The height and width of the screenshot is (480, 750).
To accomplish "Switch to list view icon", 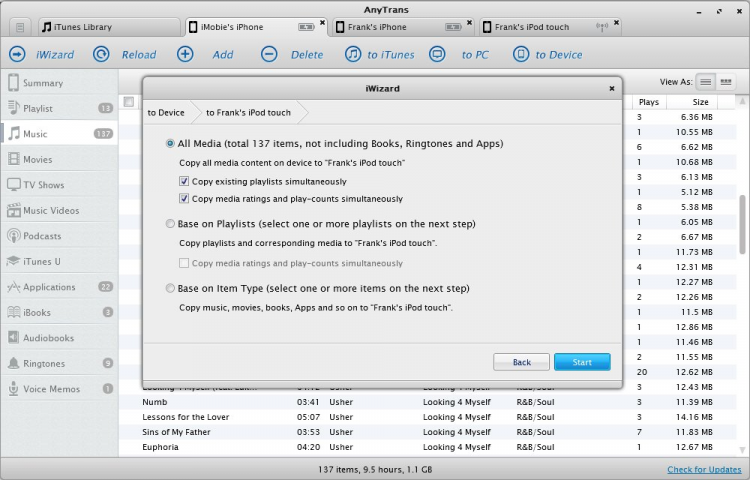I will 706,82.
